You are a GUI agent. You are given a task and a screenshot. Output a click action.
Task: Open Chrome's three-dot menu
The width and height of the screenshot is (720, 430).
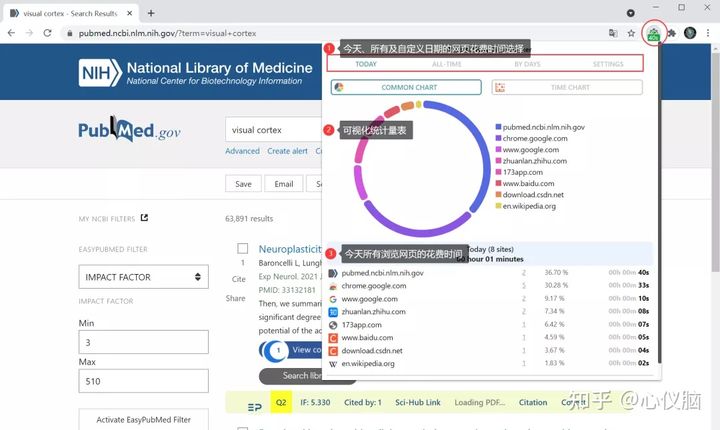(x=708, y=33)
